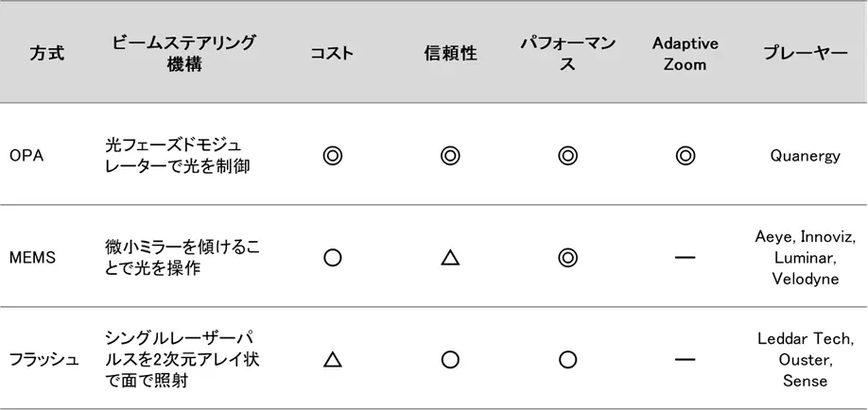Viewport: 868px width, 410px height.
Task: Click OPA performance double circle symbol
Action: (x=567, y=157)
